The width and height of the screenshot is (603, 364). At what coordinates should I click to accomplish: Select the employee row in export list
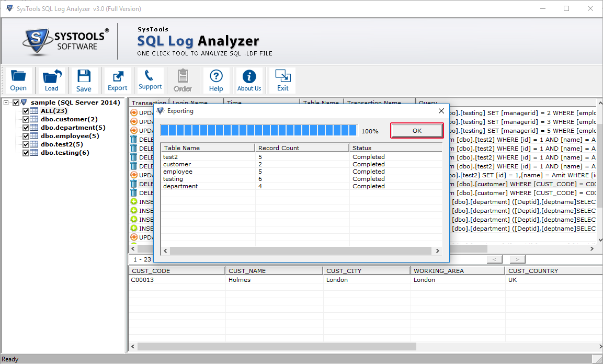pos(301,172)
